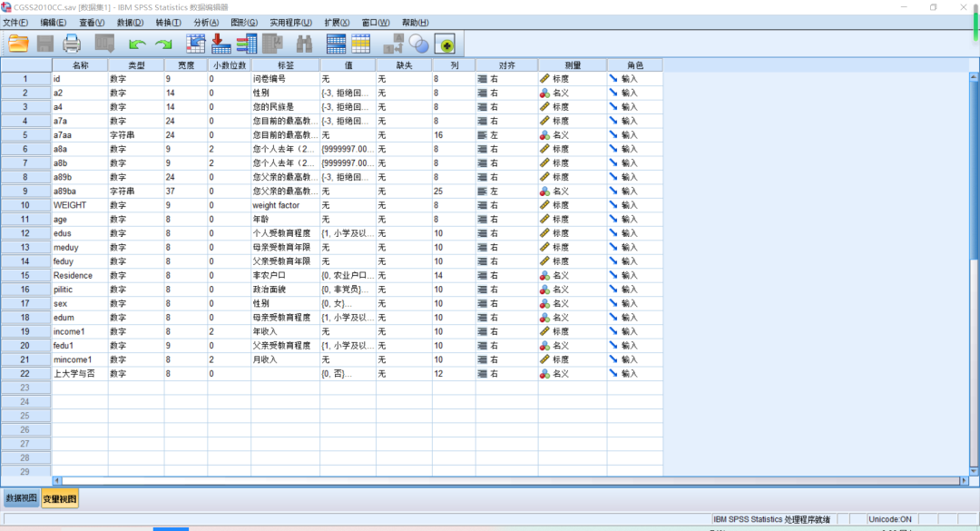980x531 pixels.
Task: Click the green Redo arrow
Action: click(163, 44)
